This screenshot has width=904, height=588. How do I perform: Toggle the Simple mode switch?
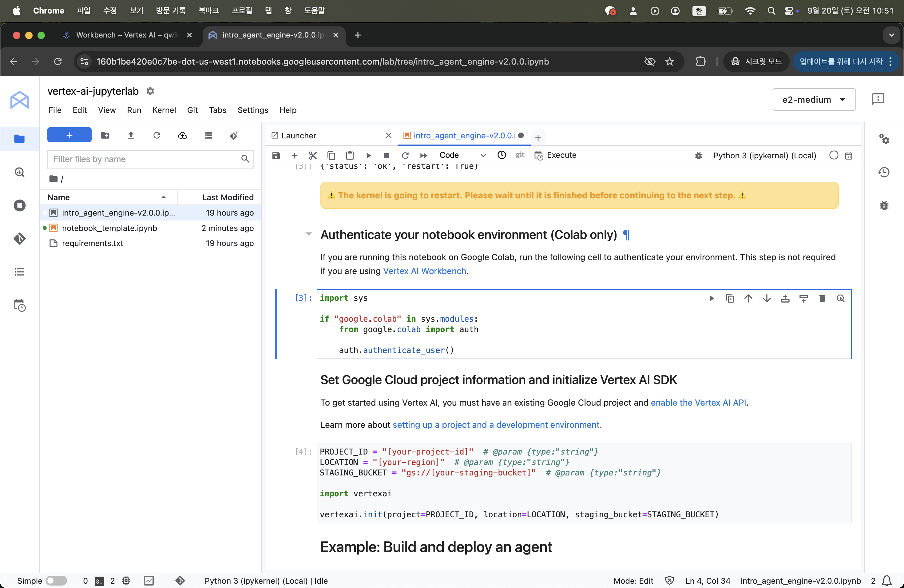pyautogui.click(x=56, y=580)
